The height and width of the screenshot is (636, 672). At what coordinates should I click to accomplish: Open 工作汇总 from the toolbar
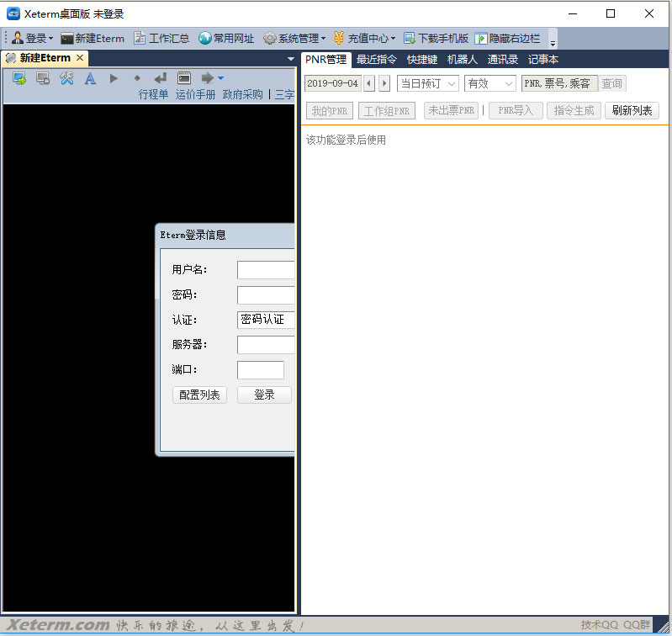tap(161, 38)
